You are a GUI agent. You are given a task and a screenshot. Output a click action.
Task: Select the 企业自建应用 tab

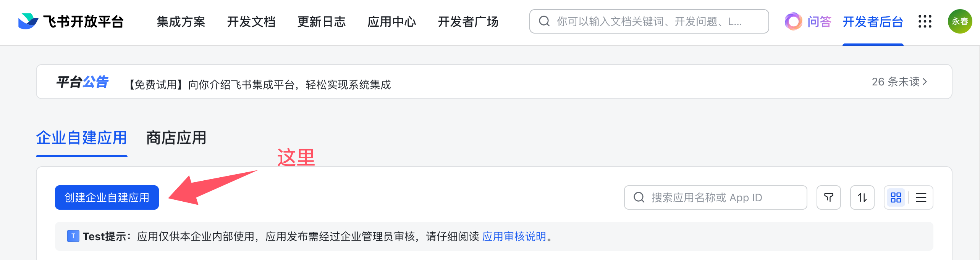coord(81,138)
